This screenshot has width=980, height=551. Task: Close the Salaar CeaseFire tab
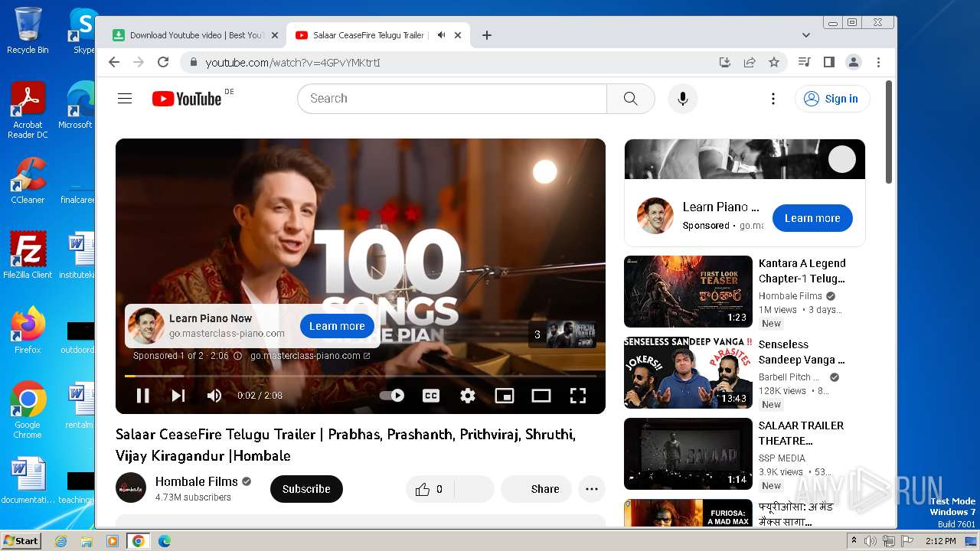point(458,35)
